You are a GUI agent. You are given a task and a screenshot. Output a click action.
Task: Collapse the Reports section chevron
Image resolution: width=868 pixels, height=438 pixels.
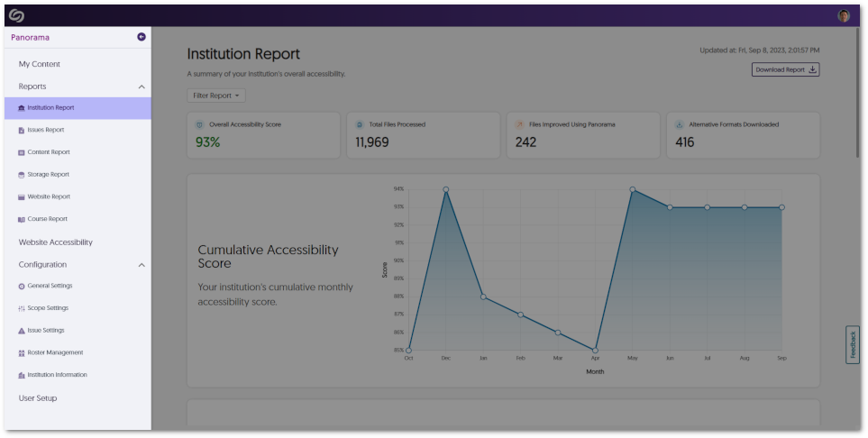(142, 87)
